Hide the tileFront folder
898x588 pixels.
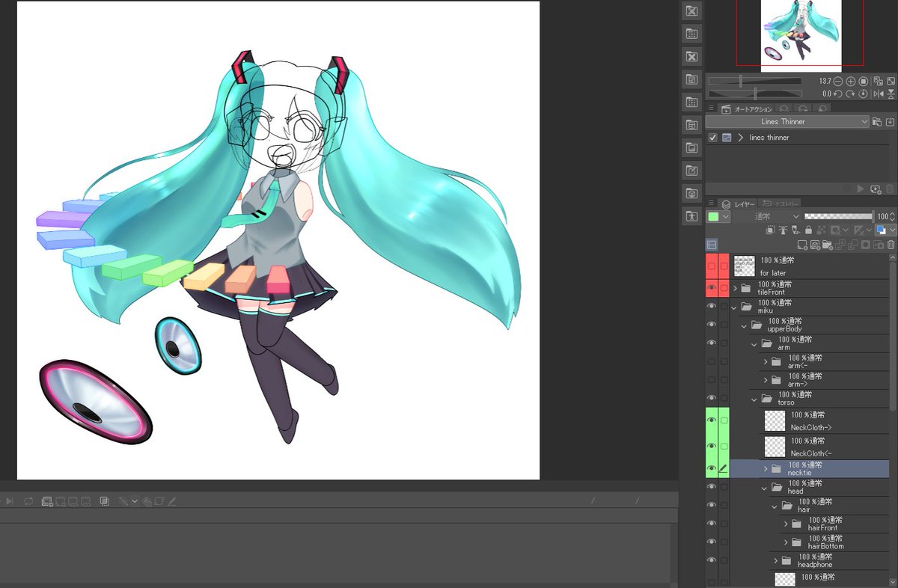tap(712, 288)
